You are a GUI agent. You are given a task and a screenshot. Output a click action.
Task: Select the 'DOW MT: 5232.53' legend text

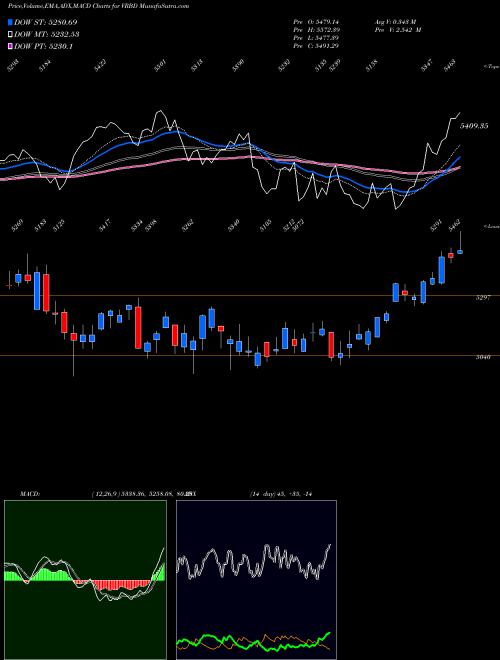[x=47, y=35]
